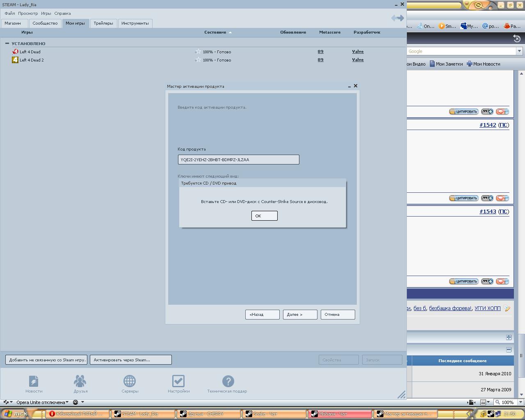Click multi-quote icon above post #1542

[x=487, y=112]
